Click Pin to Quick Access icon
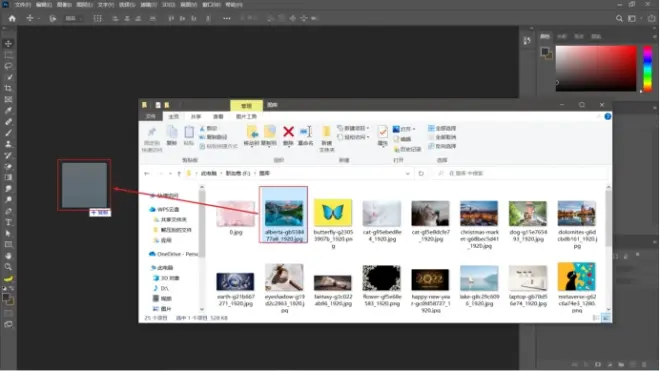Viewport: 660px width, 371px height. pyautogui.click(x=152, y=132)
